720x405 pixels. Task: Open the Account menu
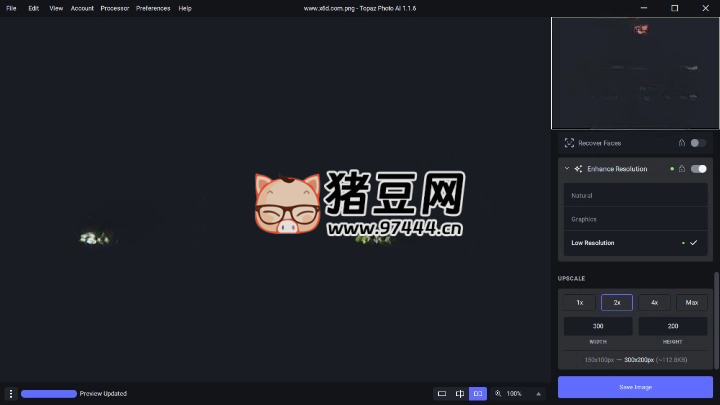click(x=82, y=8)
